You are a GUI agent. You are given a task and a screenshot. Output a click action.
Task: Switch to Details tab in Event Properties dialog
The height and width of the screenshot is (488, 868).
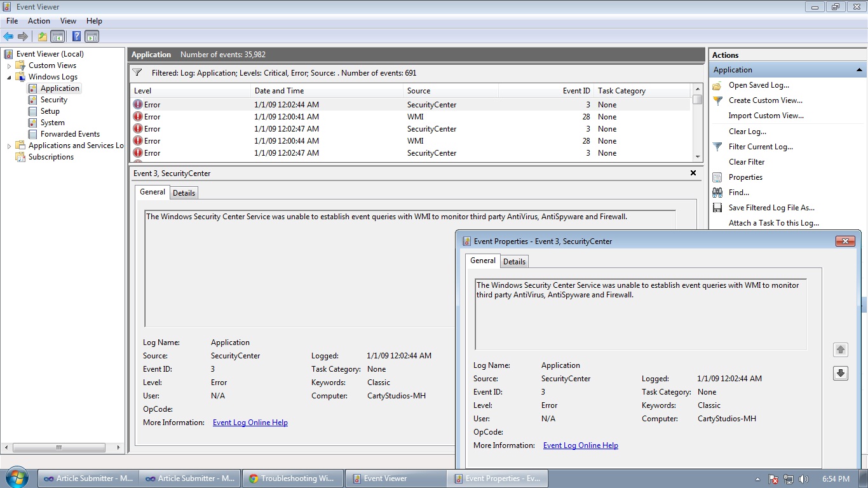514,261
